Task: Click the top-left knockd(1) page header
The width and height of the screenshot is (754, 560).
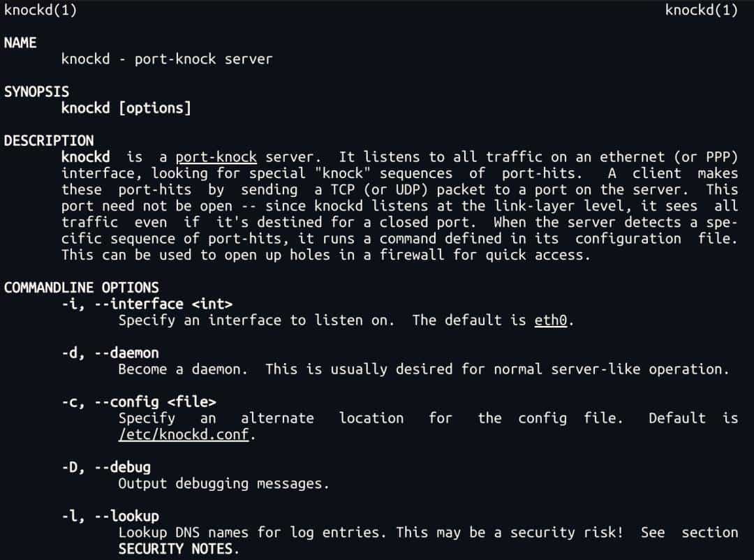Action: (x=40, y=10)
